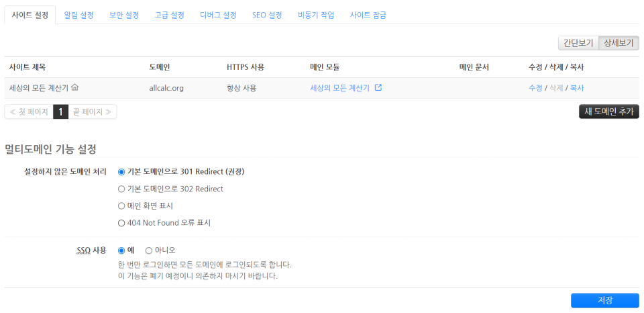Go to 끝 페이지 in pagination
This screenshot has height=313, width=644.
(93, 111)
